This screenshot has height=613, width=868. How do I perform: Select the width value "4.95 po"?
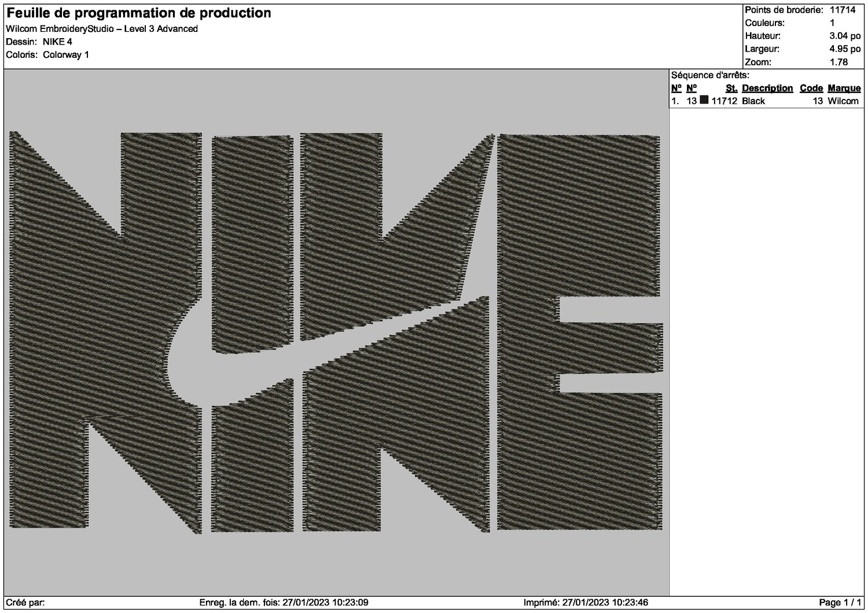[x=845, y=49]
